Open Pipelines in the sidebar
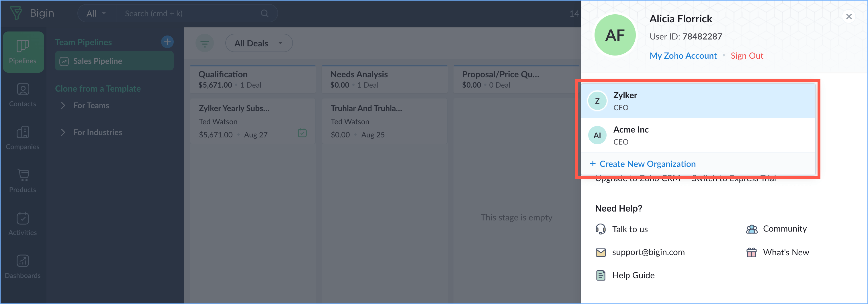Screen dimensions: 868x304 (x=23, y=52)
